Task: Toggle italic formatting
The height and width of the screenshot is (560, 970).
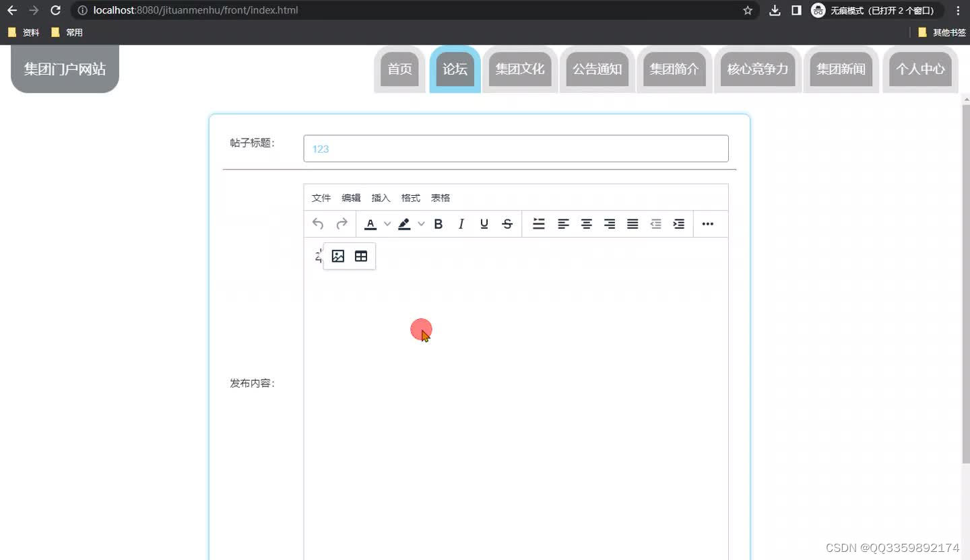Action: (x=461, y=224)
